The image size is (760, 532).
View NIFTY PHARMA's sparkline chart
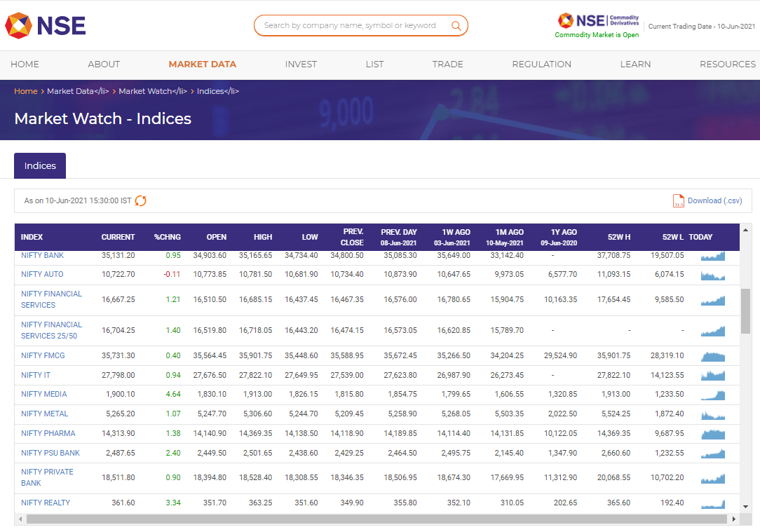712,434
